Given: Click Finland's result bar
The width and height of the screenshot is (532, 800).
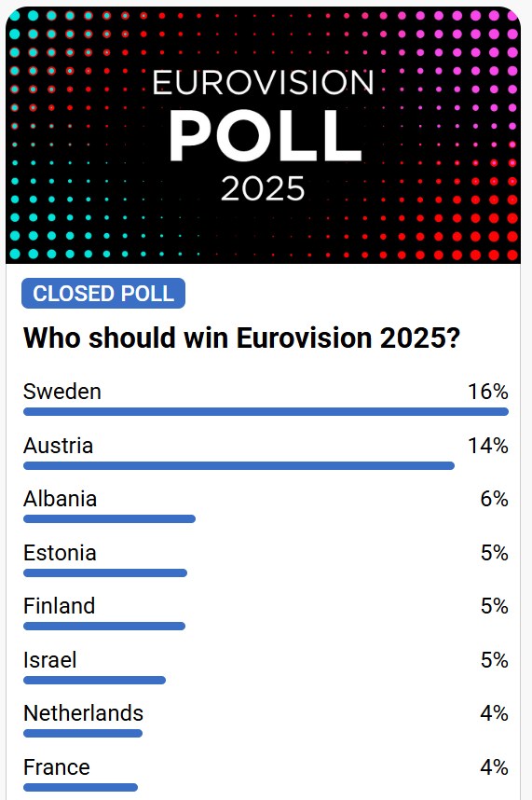Looking at the screenshot, I should pos(104,626).
